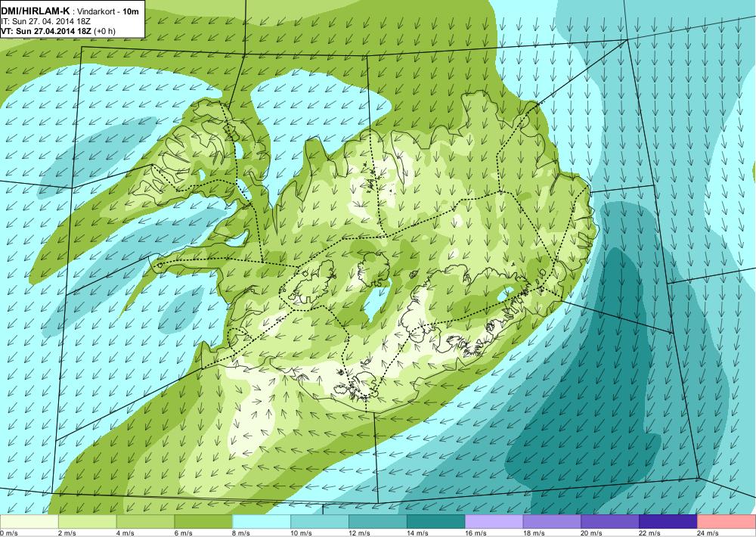Pick the legend swatch between 18 and 20 m/s

point(552,522)
